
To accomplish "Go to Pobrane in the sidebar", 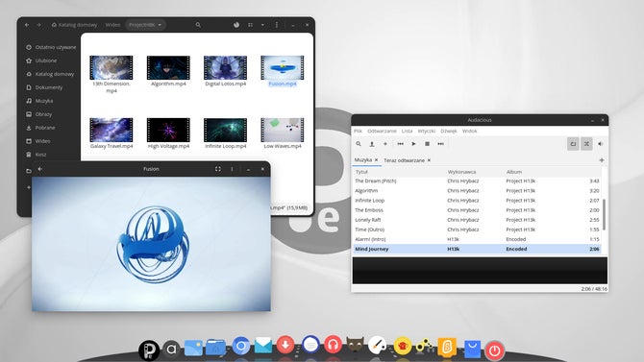I will (x=45, y=128).
